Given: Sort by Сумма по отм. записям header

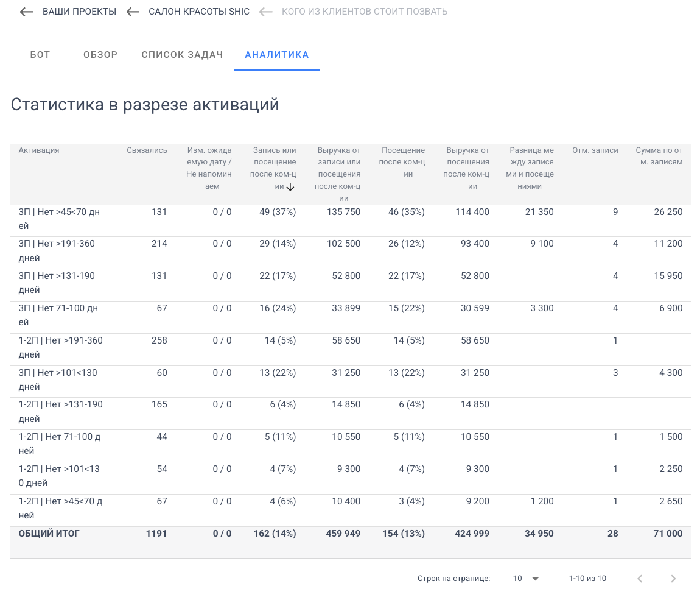Looking at the screenshot, I should coord(659,157).
